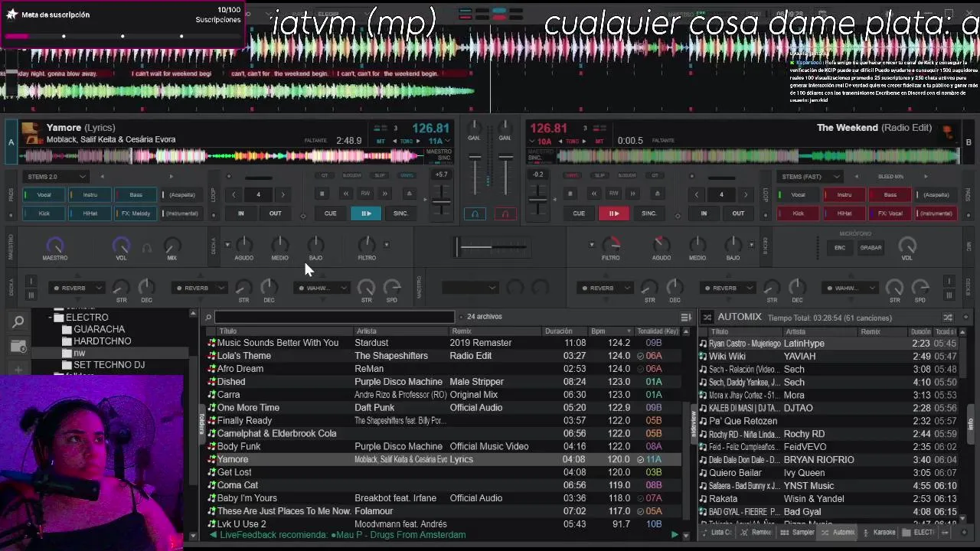Click deck A rewind double-arrow icon
The width and height of the screenshot is (980, 551).
[x=345, y=194]
